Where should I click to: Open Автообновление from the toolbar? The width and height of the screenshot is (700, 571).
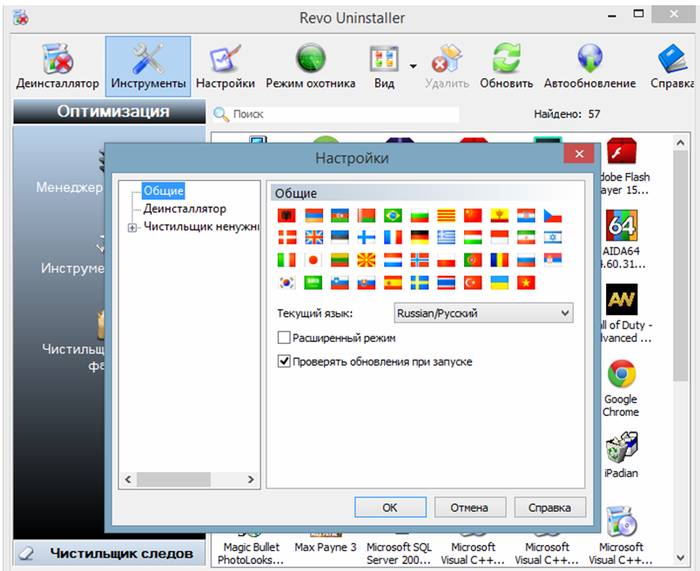(x=589, y=66)
